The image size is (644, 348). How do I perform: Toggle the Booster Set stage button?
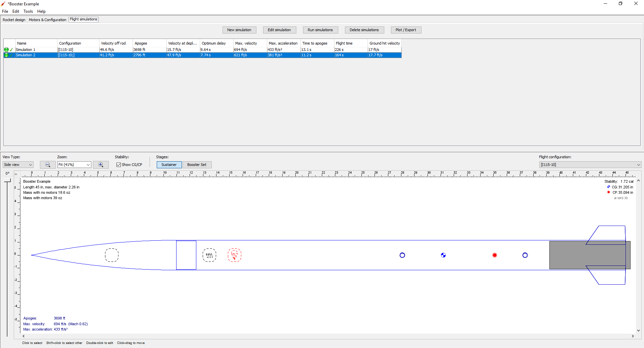click(197, 165)
